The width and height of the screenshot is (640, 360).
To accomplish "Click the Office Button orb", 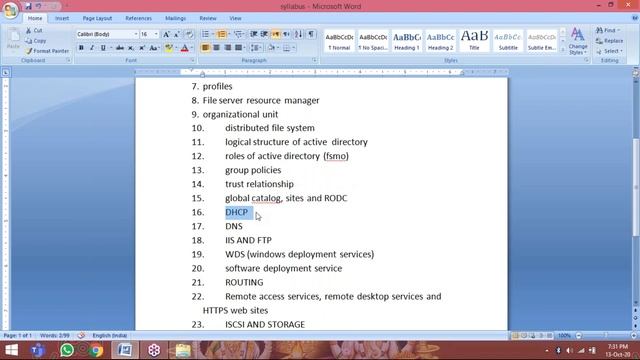I will tap(10, 10).
